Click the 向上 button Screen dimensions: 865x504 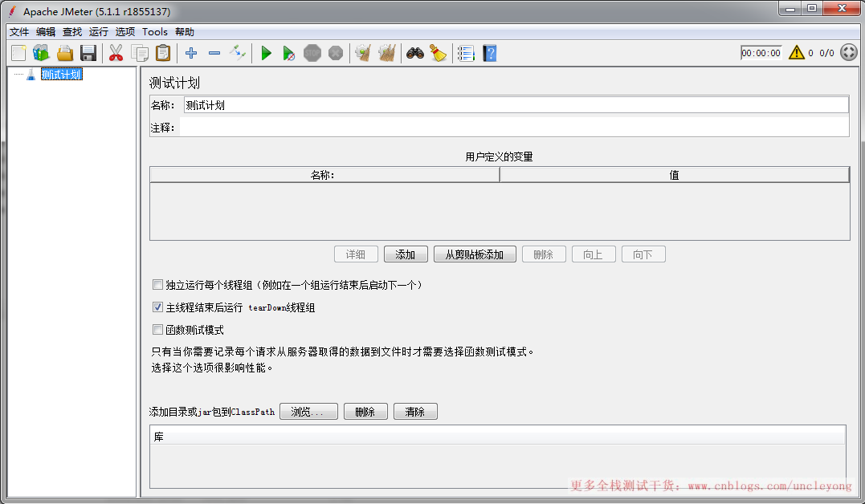(594, 254)
